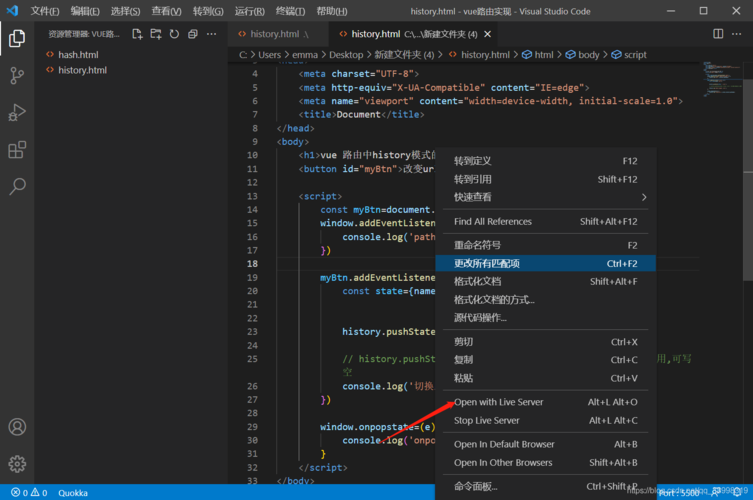Click Open with Live Server
753x500 pixels.
point(546,402)
